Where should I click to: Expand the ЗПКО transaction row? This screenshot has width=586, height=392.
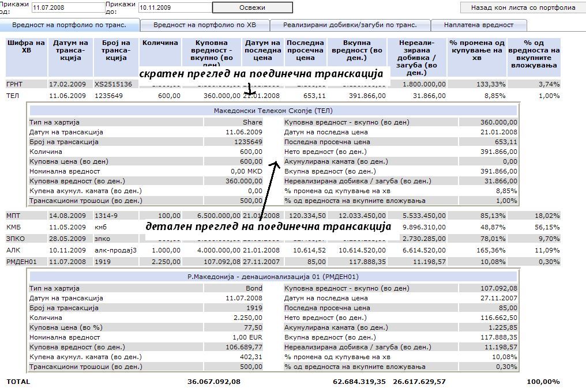click(15, 239)
